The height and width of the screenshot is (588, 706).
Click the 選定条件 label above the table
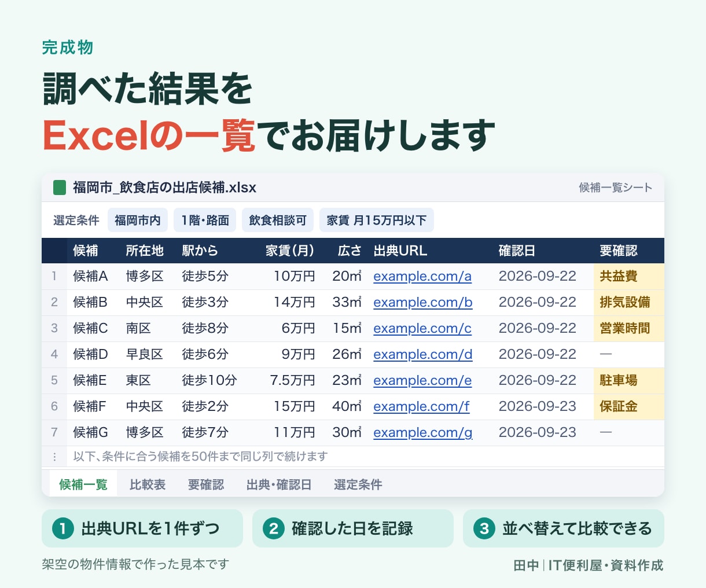click(x=76, y=220)
